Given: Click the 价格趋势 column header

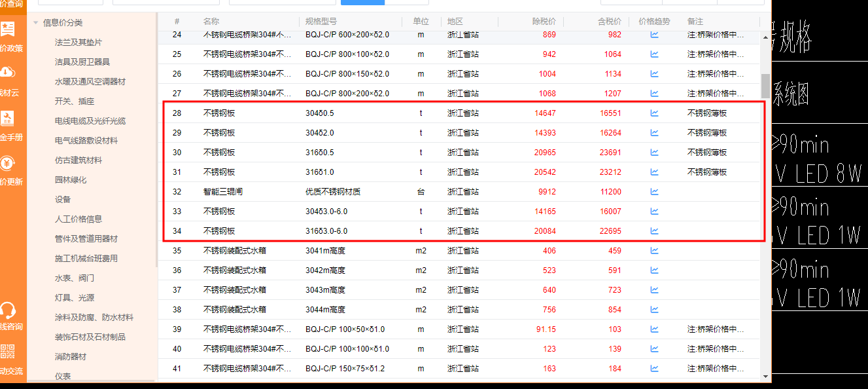Looking at the screenshot, I should point(654,22).
